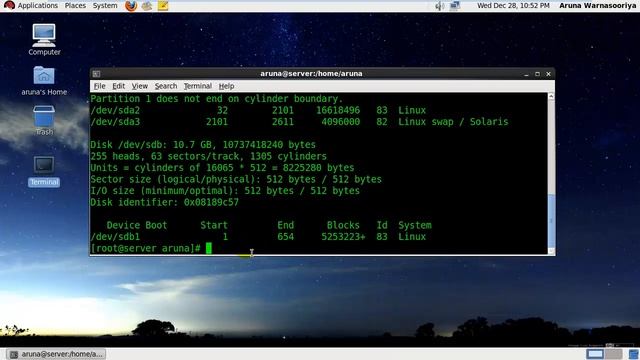The image size is (640, 360).
Task: Click terminal scrollbar up arrow
Action: [551, 96]
